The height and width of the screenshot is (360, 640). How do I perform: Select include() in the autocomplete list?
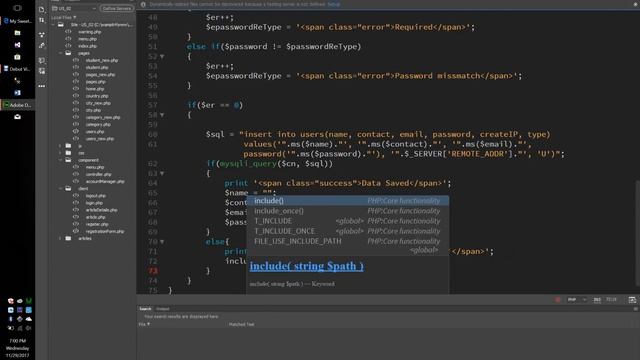click(347, 200)
